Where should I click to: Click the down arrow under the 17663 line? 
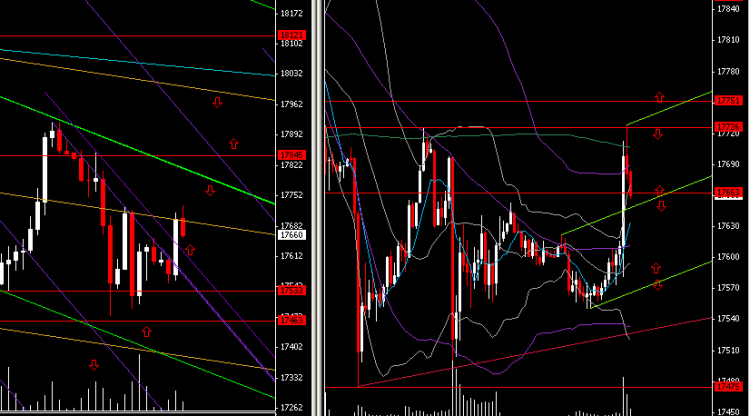662,206
